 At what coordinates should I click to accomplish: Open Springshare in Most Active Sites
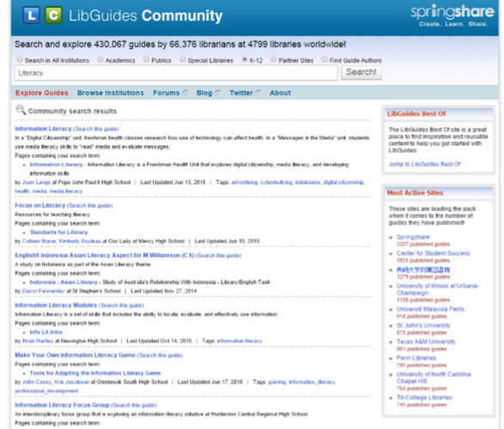pos(413,237)
